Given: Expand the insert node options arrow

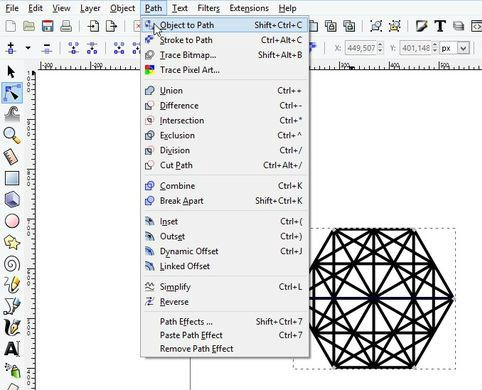Looking at the screenshot, I should pyautogui.click(x=28, y=48).
